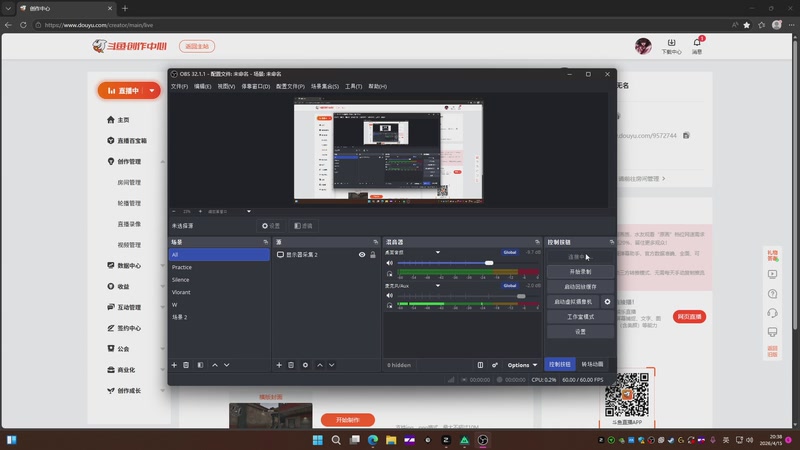Open scene filters icon in Scenes panel
Screen dimensions: 800x450
tap(200, 365)
